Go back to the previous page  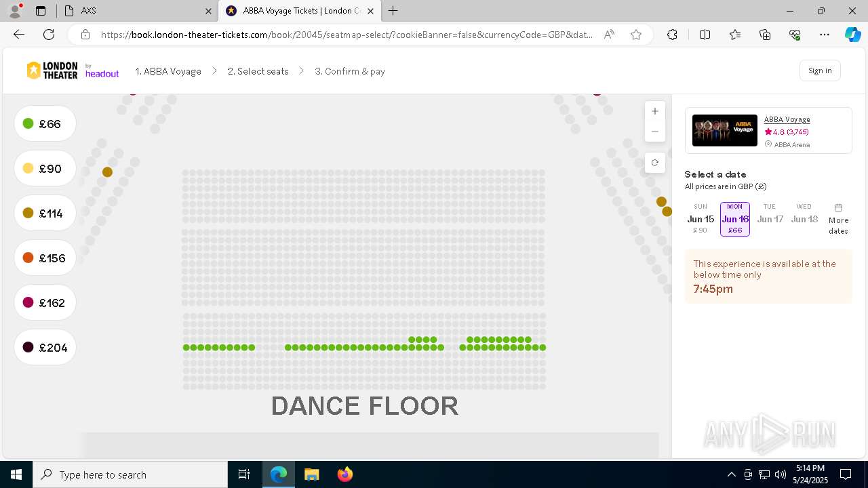(19, 35)
